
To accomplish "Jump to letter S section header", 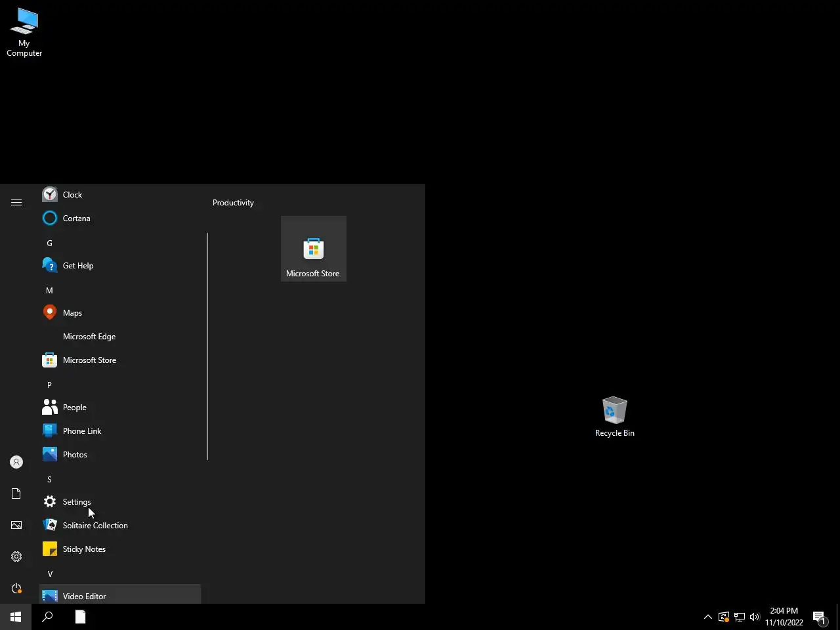I will point(120,479).
